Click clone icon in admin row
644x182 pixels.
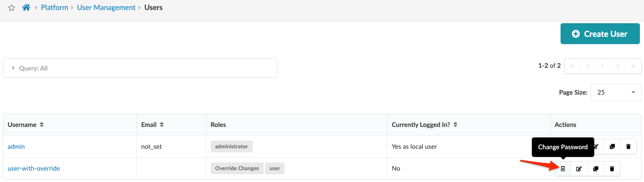point(612,147)
